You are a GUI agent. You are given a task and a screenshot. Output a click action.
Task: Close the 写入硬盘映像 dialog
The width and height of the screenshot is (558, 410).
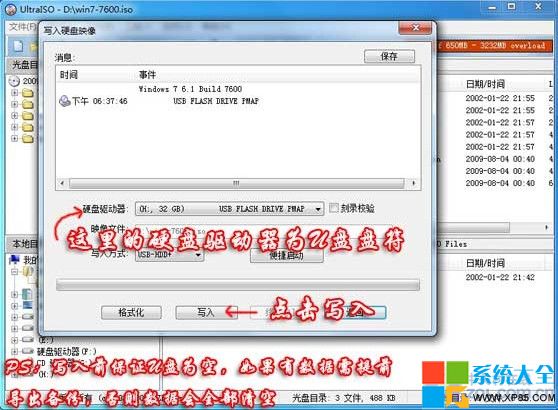415,28
